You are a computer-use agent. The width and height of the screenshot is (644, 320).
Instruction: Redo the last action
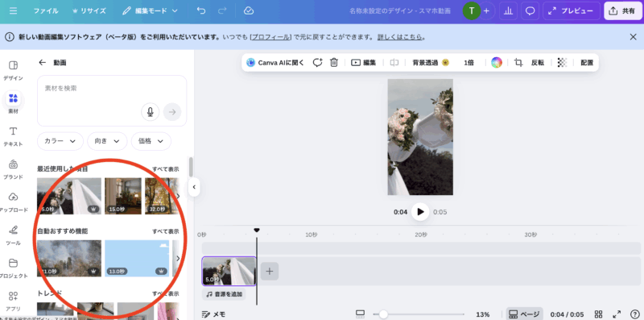click(222, 11)
